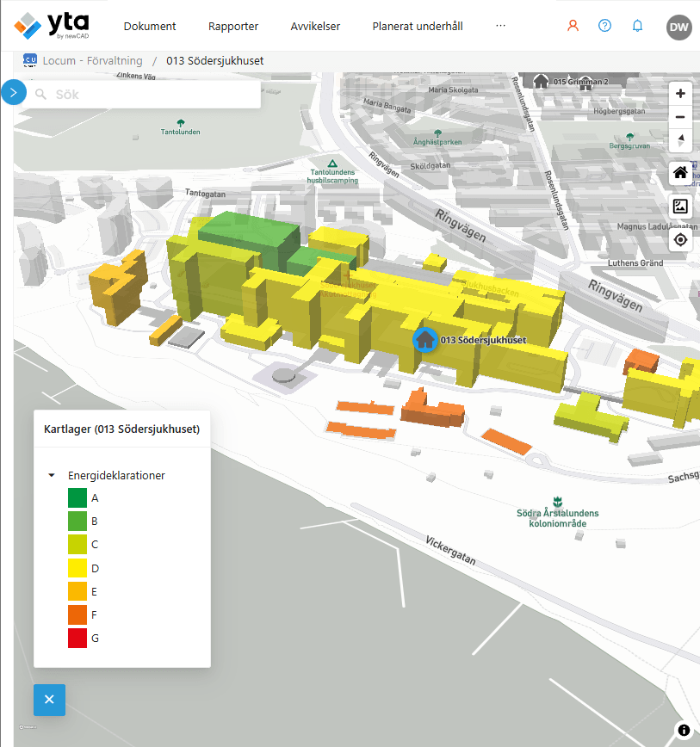Click the amber E class swatch
Viewport: 700px width, 747px height.
click(x=77, y=591)
